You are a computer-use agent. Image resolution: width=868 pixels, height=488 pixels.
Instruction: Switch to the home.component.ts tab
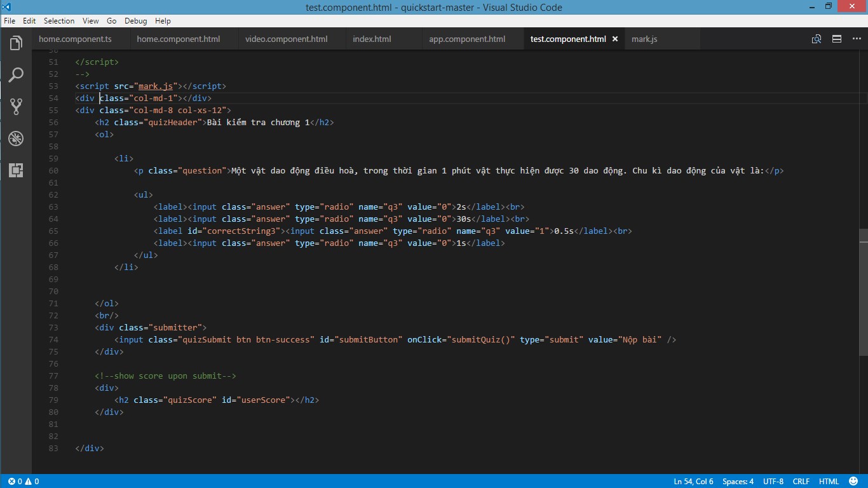pyautogui.click(x=75, y=39)
